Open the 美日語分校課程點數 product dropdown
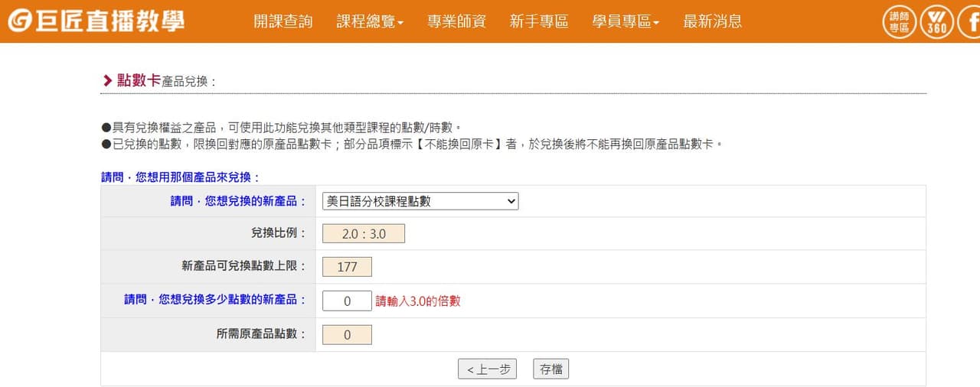 pos(420,201)
